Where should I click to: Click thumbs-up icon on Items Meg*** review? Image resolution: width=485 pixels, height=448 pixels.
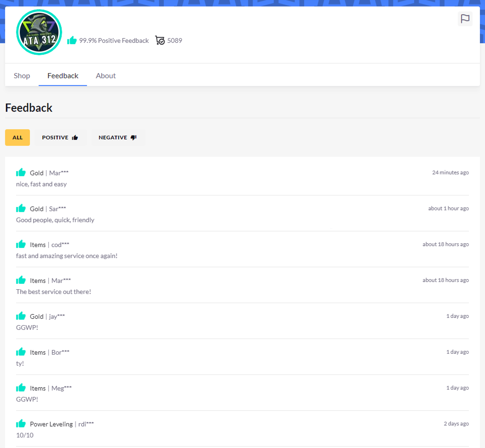[x=21, y=388]
